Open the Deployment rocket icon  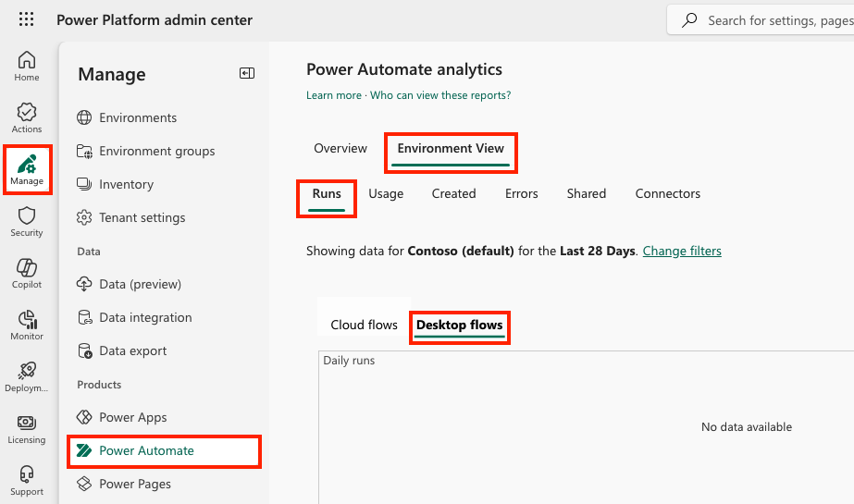tap(27, 376)
